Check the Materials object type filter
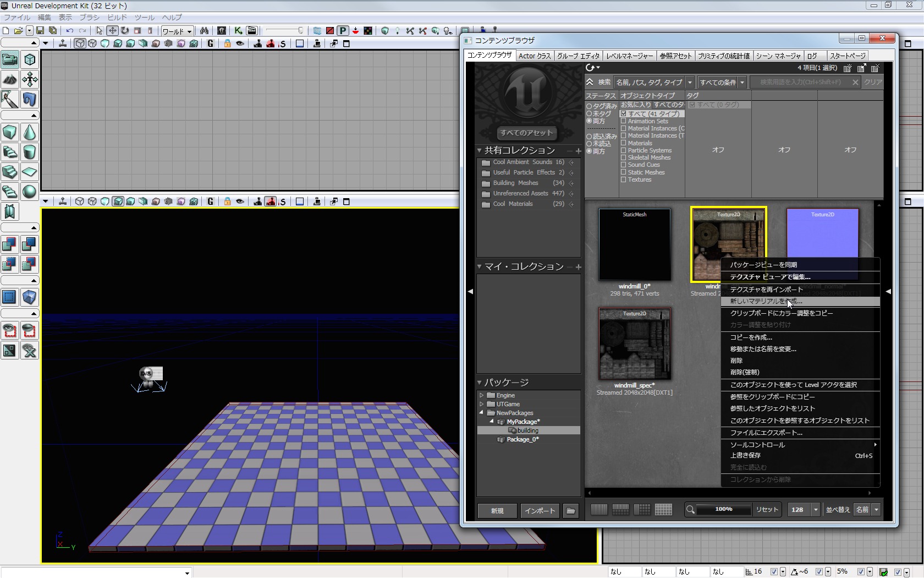 point(624,143)
